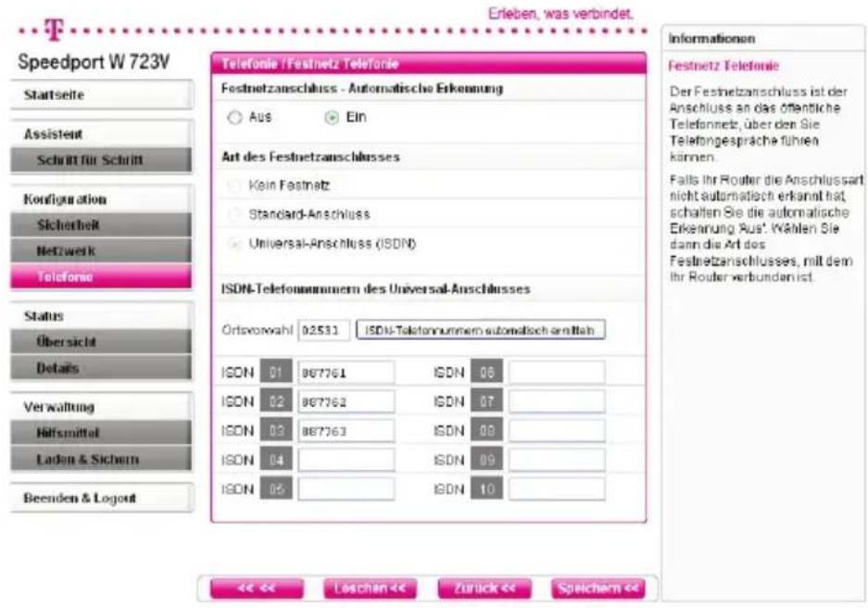Select Telefonie in the sidebar
Screen dimensions: 868x608
pos(102,277)
